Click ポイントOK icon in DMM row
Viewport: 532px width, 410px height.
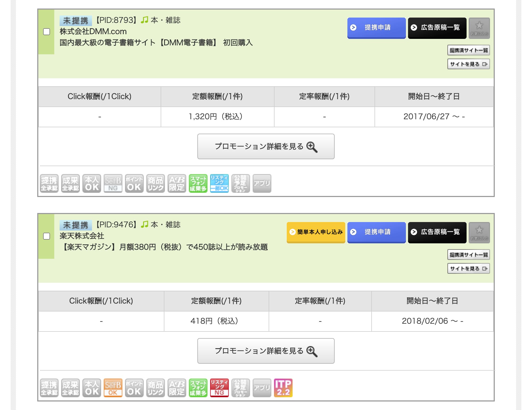click(x=134, y=183)
